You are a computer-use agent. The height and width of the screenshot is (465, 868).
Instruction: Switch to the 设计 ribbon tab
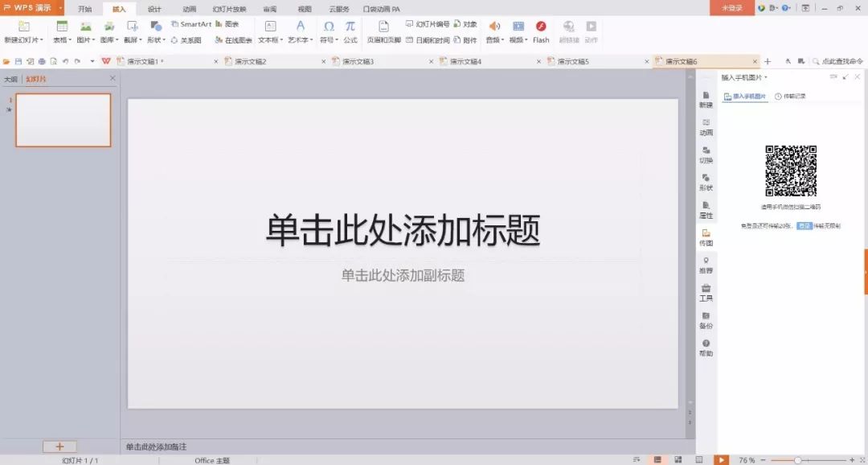point(154,9)
